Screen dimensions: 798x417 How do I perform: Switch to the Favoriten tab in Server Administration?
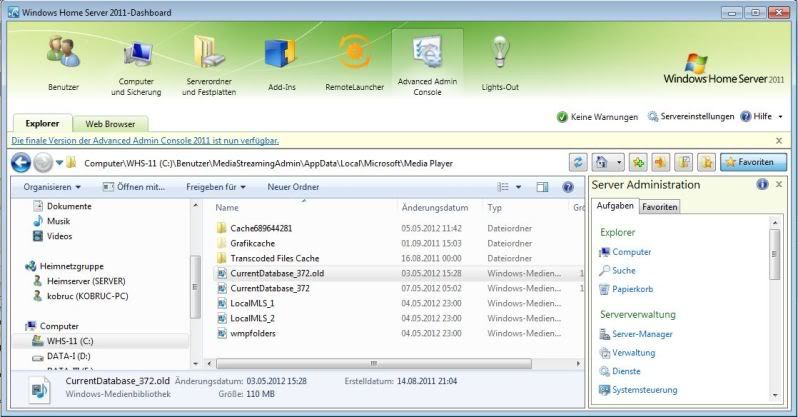coord(660,207)
